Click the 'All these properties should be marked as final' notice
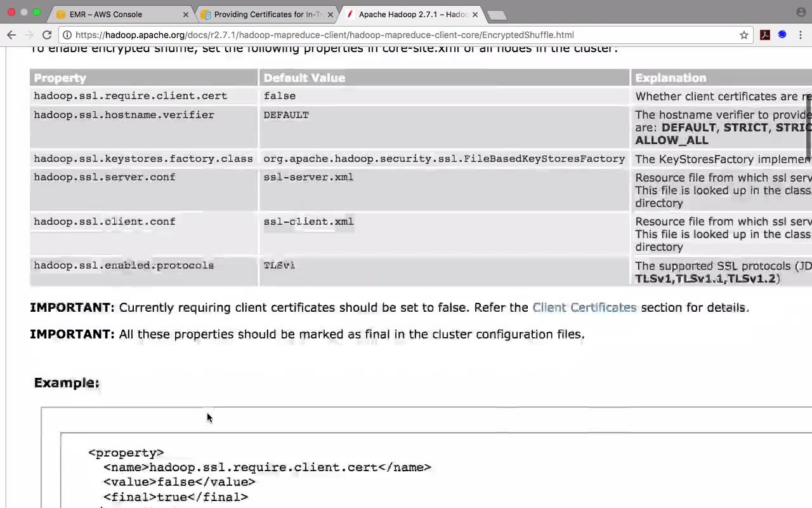The image size is (812, 508). [x=307, y=334]
